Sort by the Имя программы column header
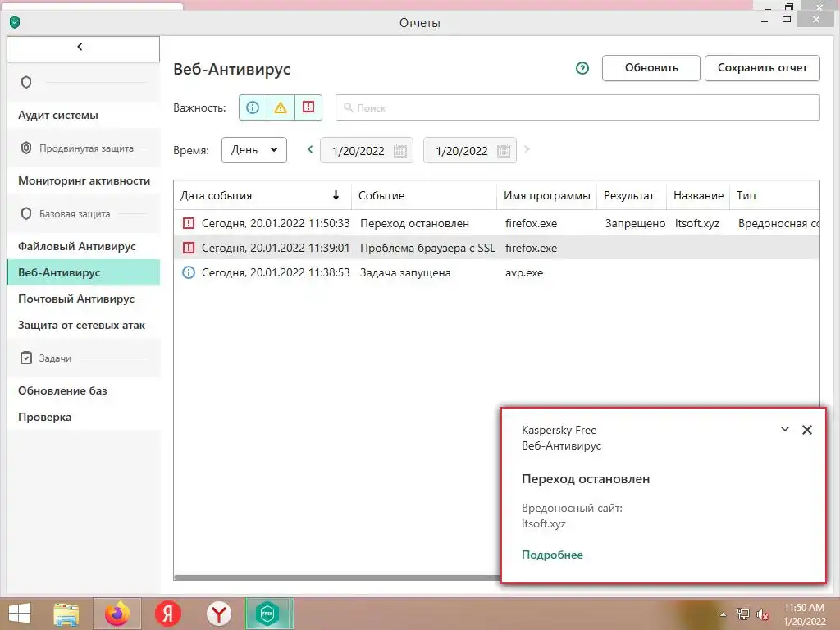Viewport: 840px width, 630px height. tap(546, 195)
